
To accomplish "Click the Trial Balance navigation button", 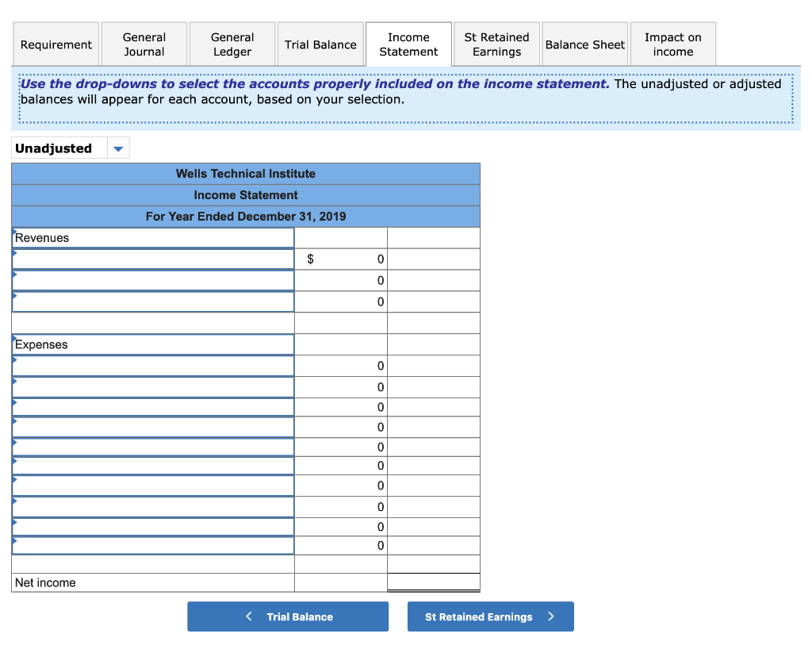I will [x=287, y=616].
